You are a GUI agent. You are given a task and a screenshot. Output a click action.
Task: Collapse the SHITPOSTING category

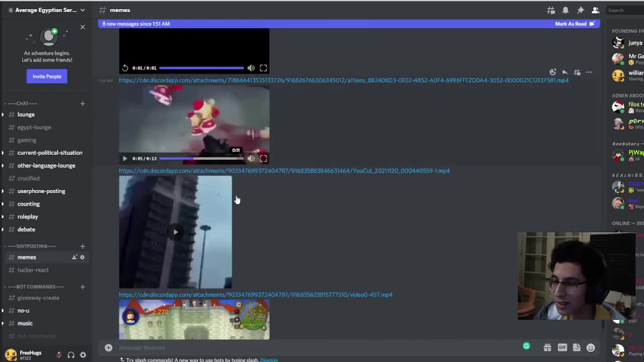coord(29,246)
